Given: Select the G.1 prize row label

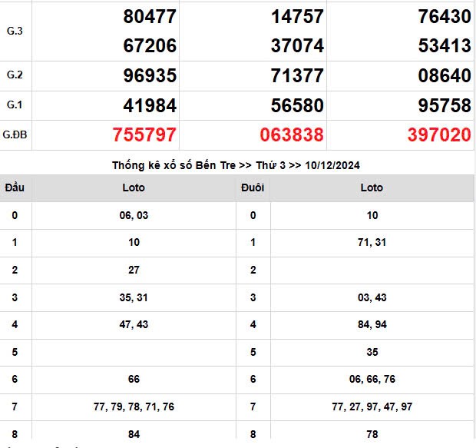Looking at the screenshot, I should (x=15, y=105).
